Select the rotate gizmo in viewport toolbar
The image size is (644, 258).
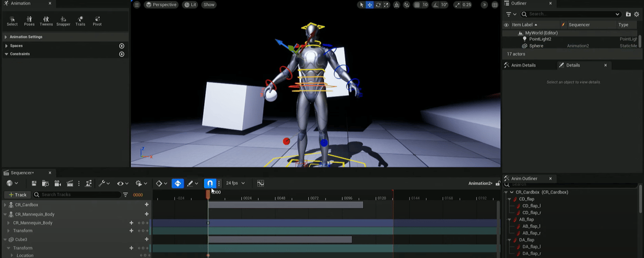pyautogui.click(x=378, y=5)
